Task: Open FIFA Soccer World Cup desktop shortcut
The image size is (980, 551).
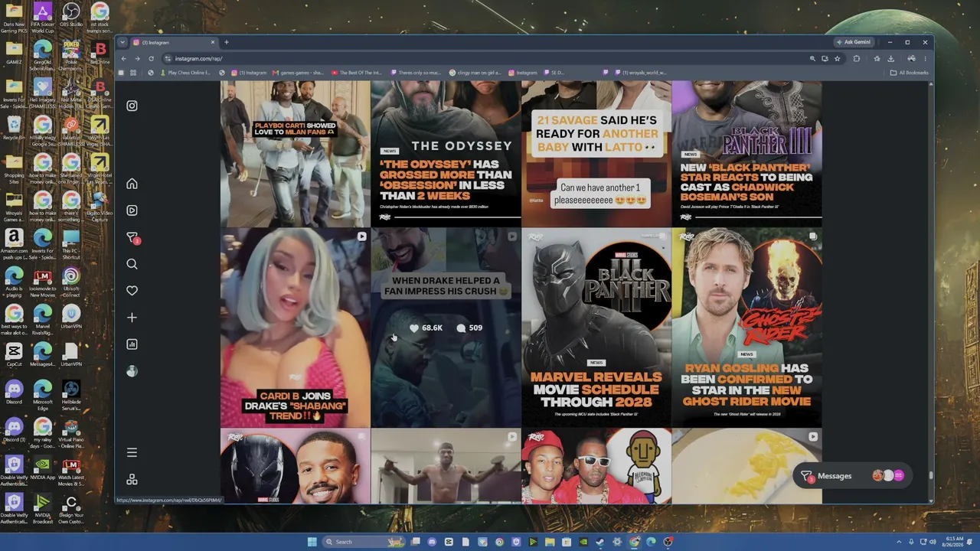Action: tap(42, 18)
